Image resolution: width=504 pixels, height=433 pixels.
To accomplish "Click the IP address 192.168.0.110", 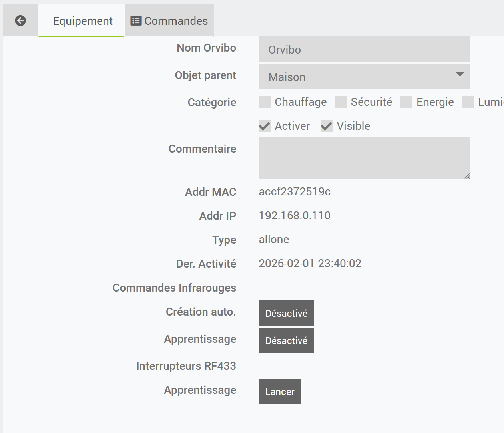I will [295, 216].
